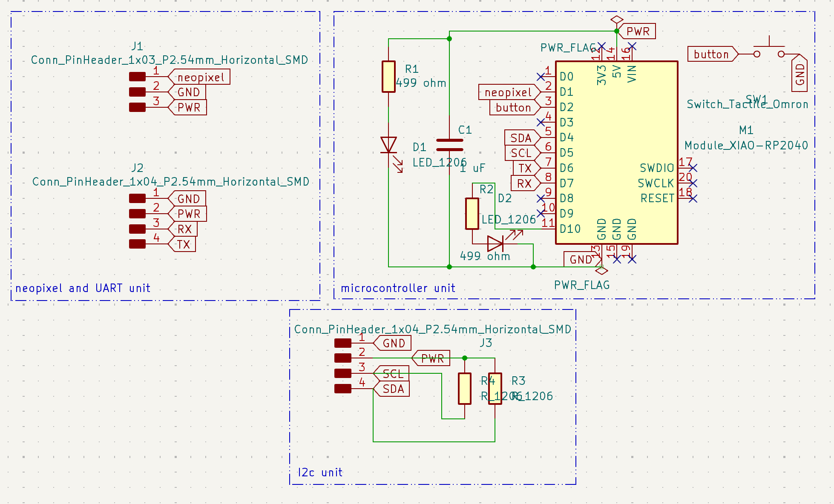Click the 'Conn_PinHeader_1x03_P2.54mm_Horizontal_SMD' text
This screenshot has height=504, width=834.
tap(170, 60)
